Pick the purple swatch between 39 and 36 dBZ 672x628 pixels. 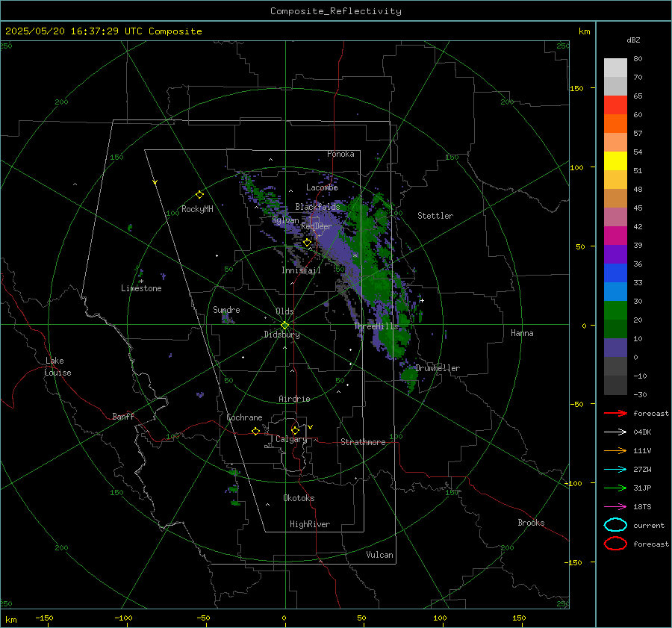pyautogui.click(x=615, y=254)
